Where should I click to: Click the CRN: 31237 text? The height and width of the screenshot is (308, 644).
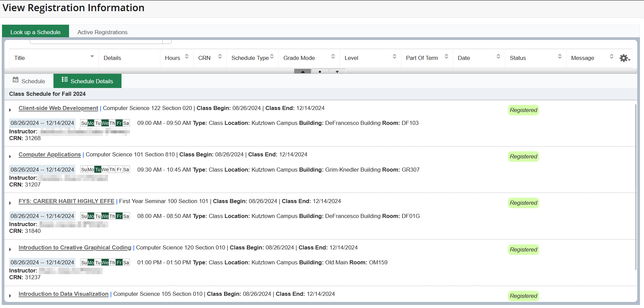[x=25, y=277]
